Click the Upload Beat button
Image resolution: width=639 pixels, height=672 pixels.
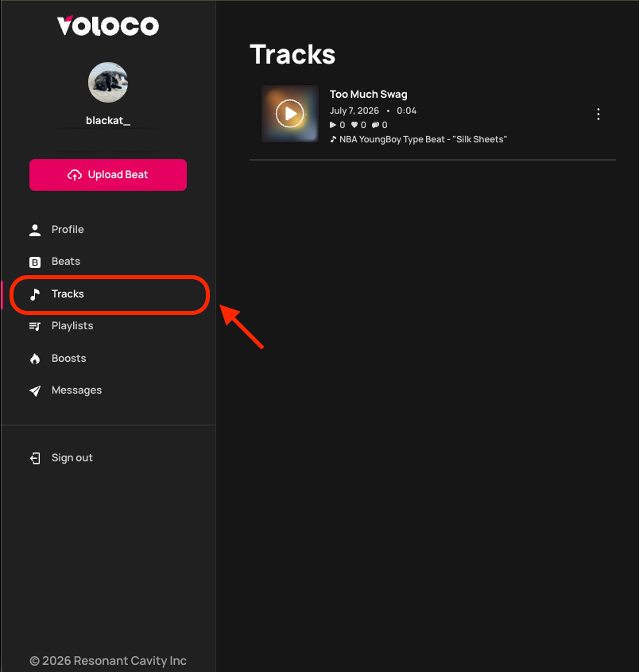point(108,175)
